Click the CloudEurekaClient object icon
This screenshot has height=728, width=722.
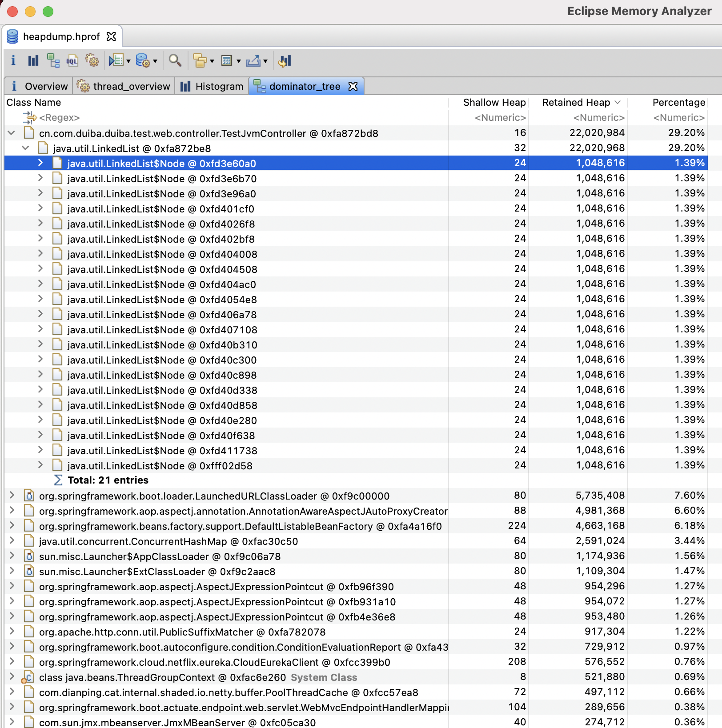pos(29,662)
